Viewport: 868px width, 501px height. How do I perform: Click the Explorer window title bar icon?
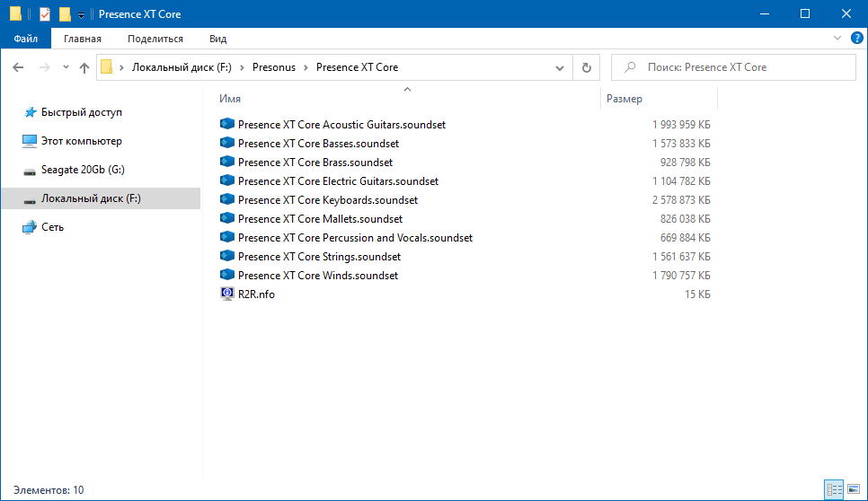[x=15, y=13]
